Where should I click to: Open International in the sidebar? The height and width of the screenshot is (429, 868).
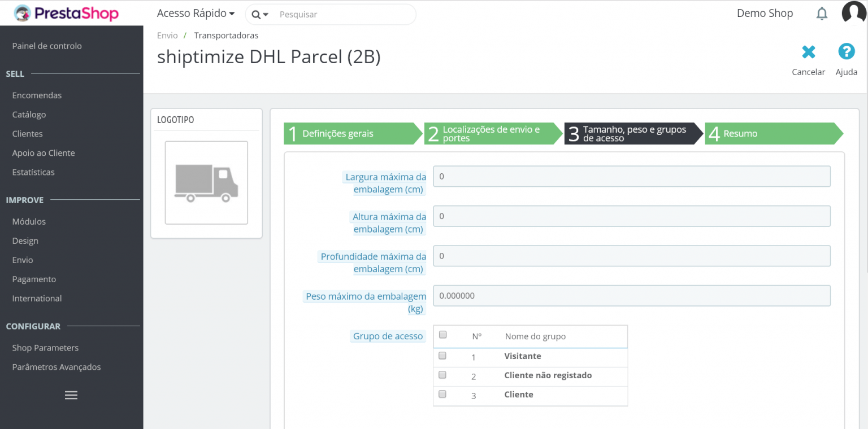pos(37,299)
